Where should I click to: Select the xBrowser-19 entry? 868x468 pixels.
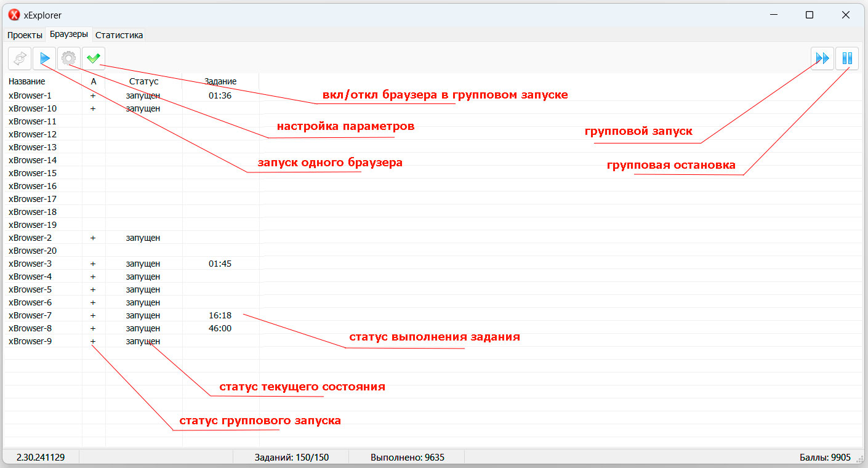point(132,225)
